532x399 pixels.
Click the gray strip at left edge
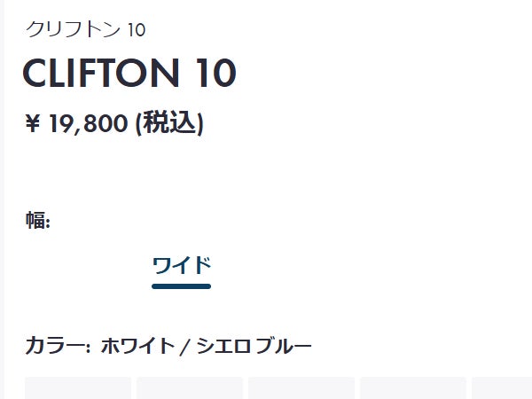click(3, 199)
